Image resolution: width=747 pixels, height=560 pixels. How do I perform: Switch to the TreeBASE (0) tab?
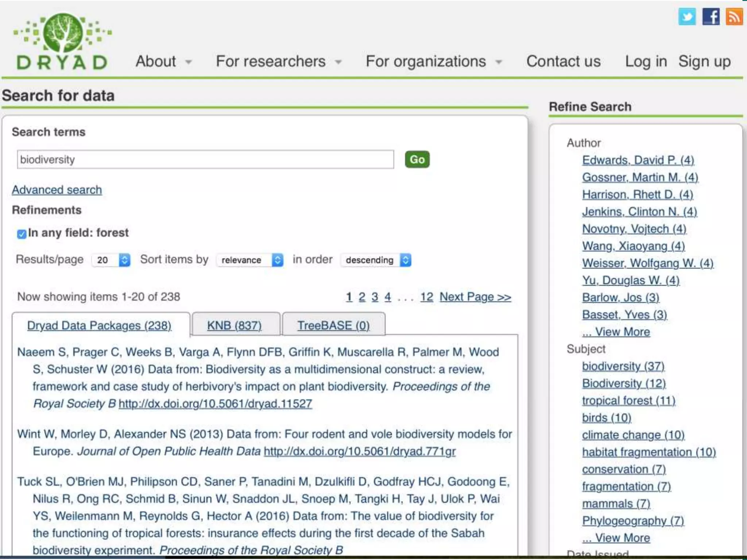[333, 325]
